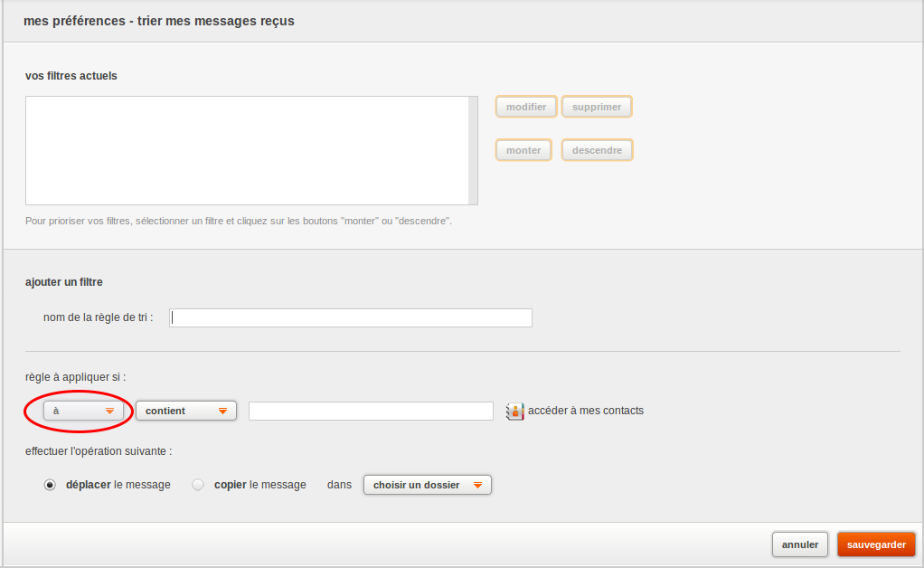Click the 'sauvegarder' button
Image resolution: width=924 pixels, height=568 pixels.
[x=876, y=544]
